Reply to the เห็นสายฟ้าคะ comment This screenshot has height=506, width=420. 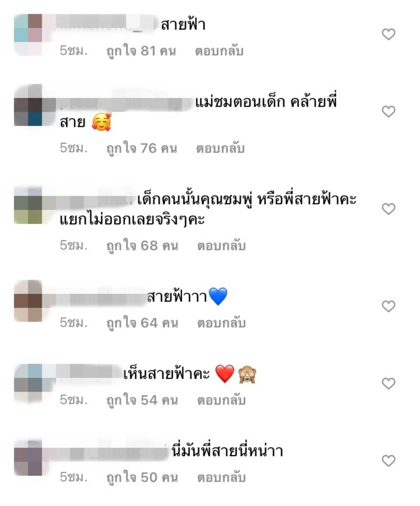(x=221, y=400)
